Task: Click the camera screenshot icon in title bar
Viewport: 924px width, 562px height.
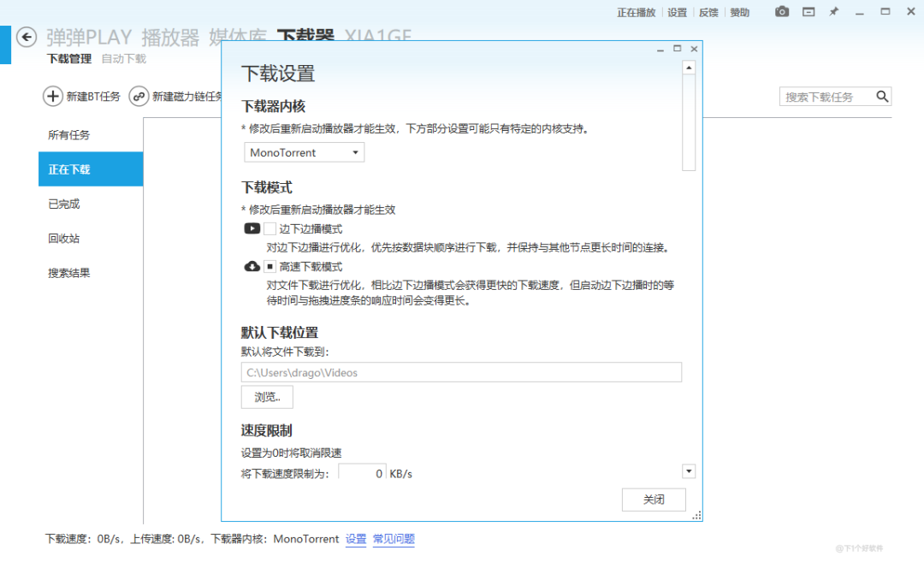Action: (x=781, y=12)
